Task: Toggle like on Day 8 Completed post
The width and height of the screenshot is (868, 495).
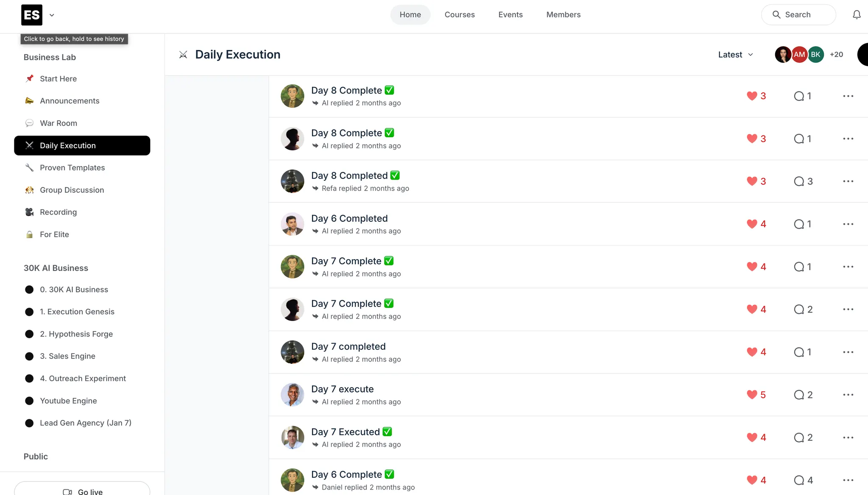Action: click(752, 181)
